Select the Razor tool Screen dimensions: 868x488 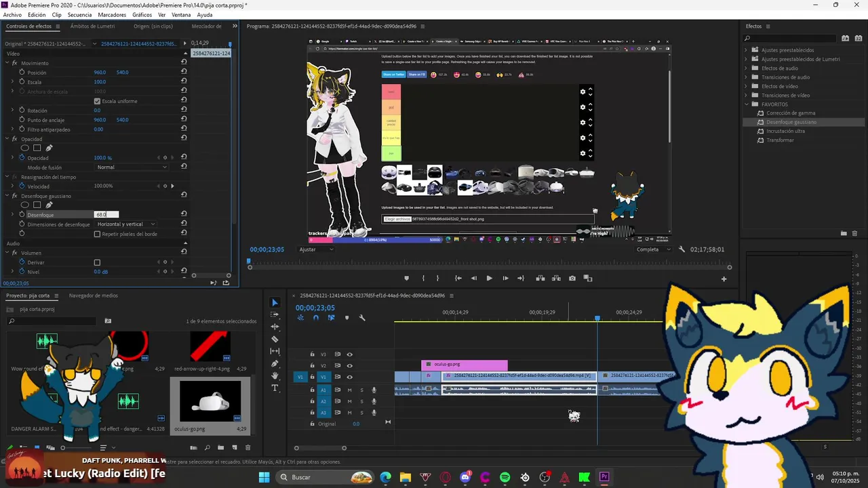coord(275,339)
